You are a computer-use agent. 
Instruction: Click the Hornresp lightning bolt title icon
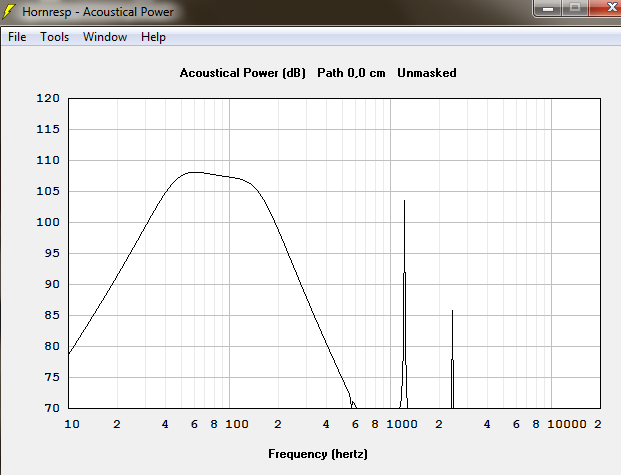(9, 11)
